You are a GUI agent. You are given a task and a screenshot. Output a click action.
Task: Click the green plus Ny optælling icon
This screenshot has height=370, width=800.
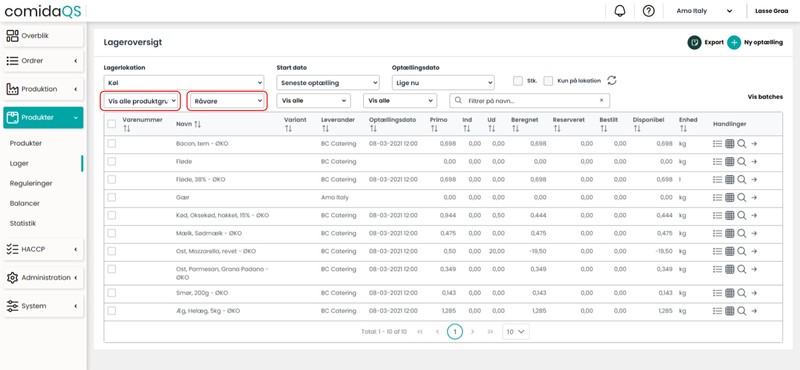[734, 42]
